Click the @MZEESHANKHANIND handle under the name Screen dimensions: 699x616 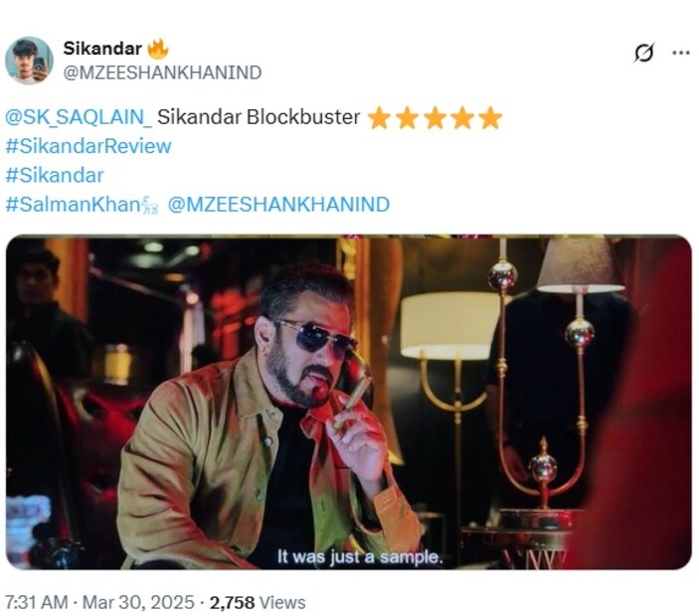coord(162,73)
